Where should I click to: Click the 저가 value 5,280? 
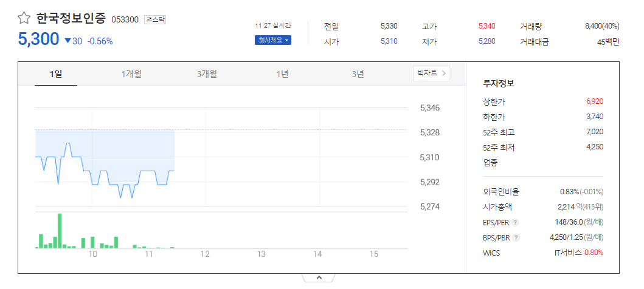click(x=486, y=41)
